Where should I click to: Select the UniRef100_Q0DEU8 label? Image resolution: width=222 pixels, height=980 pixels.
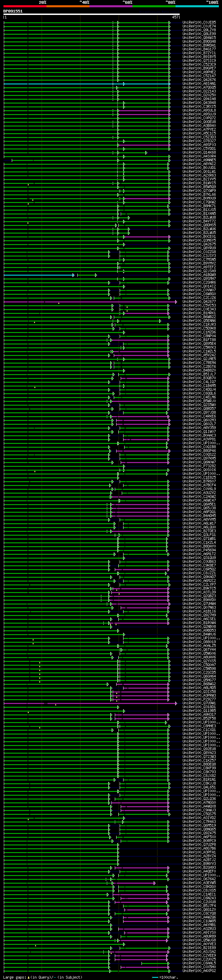[x=199, y=122]
